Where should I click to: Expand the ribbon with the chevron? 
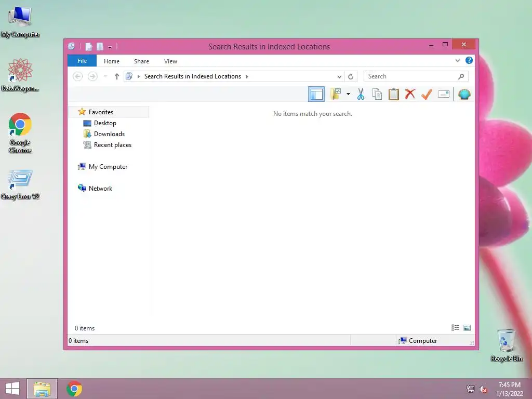[x=457, y=61]
